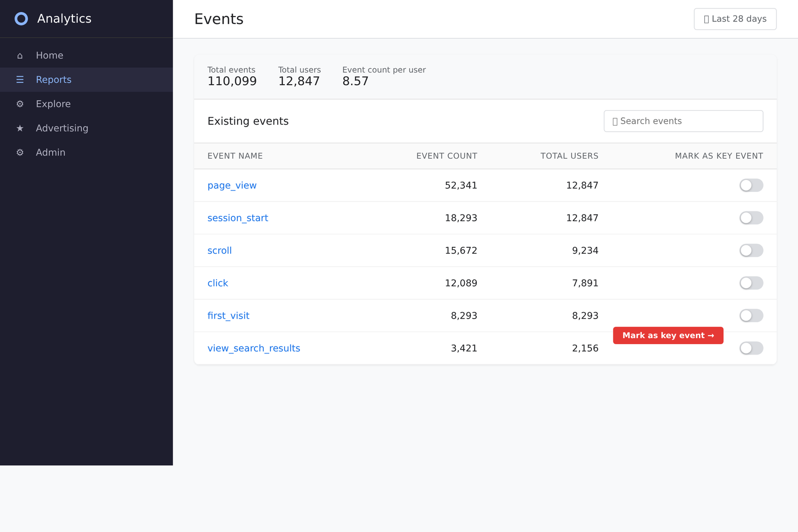Enable page_view as a key event
This screenshot has width=798, height=532.
tap(751, 185)
